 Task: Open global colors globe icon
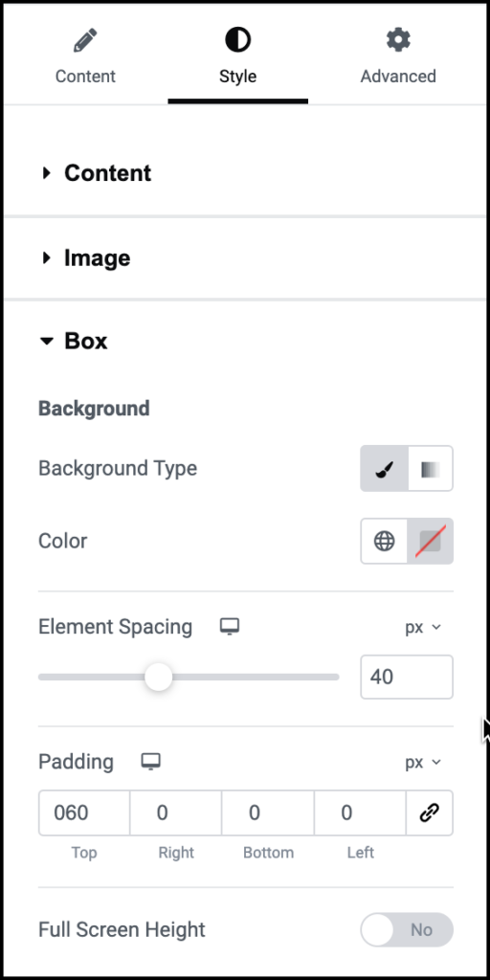(385, 542)
